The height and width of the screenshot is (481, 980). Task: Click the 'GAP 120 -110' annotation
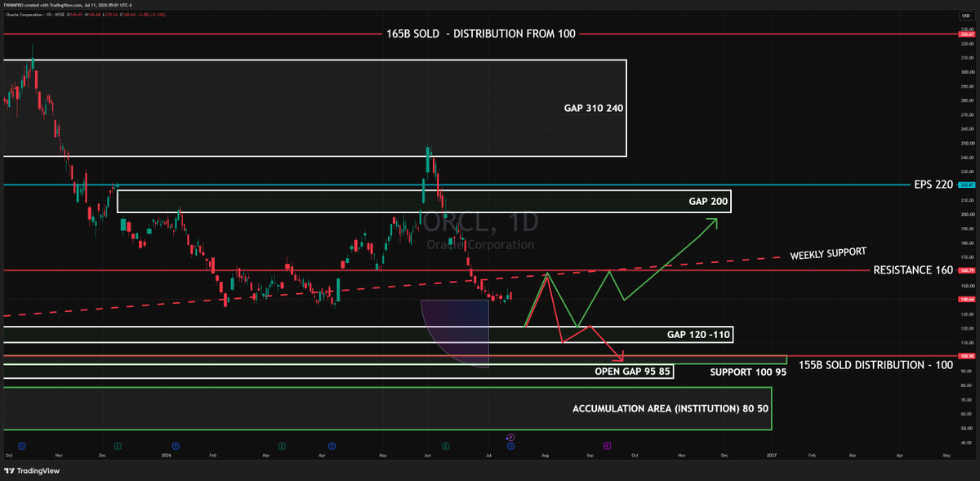698,334
